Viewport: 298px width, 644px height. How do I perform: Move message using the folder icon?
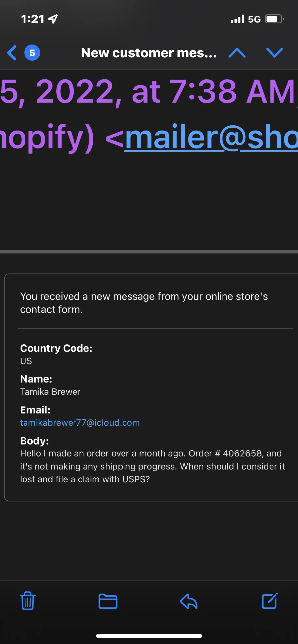pos(108,601)
